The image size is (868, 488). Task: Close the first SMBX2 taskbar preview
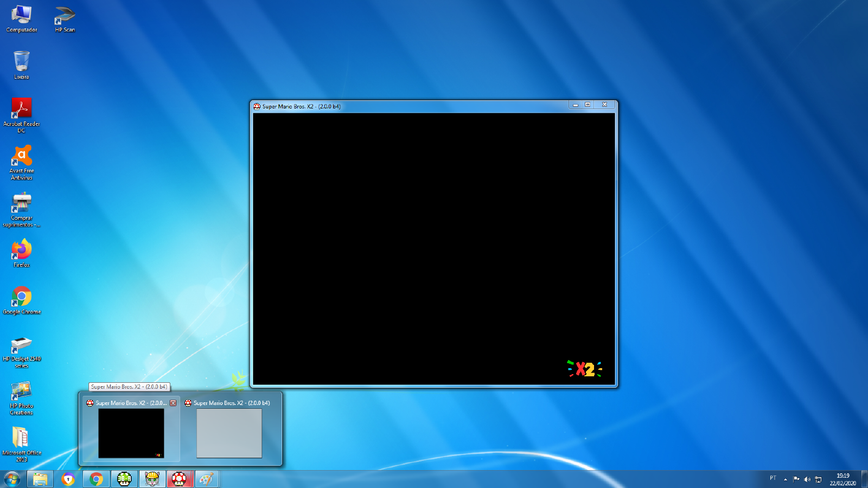point(173,403)
